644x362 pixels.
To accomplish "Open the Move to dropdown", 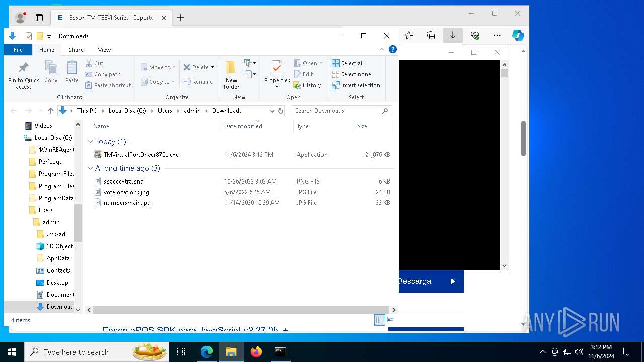I will pos(158,67).
